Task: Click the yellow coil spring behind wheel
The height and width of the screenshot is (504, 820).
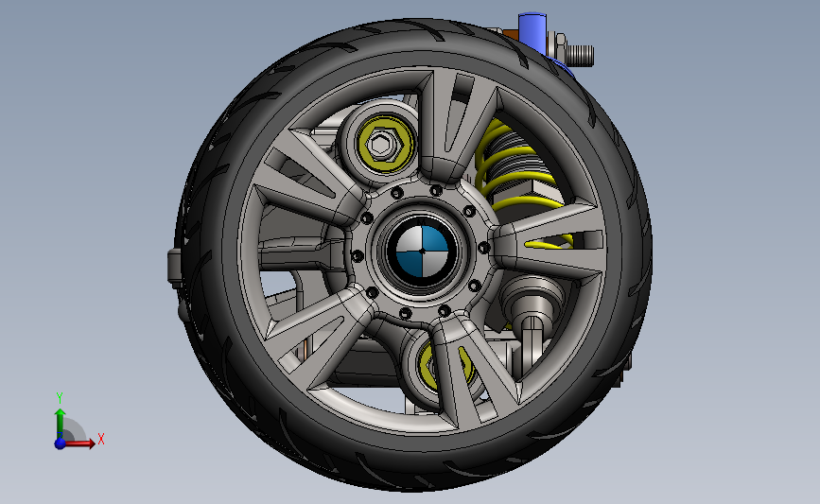Action: [515, 178]
